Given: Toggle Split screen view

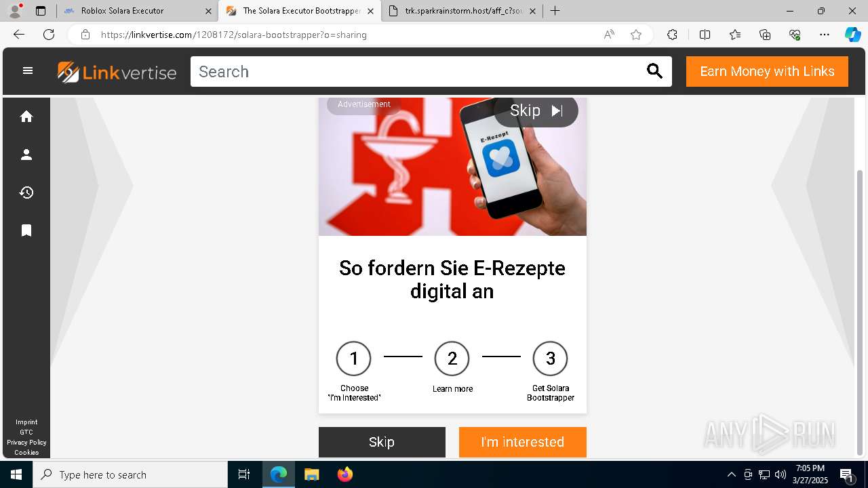Looking at the screenshot, I should 705,35.
